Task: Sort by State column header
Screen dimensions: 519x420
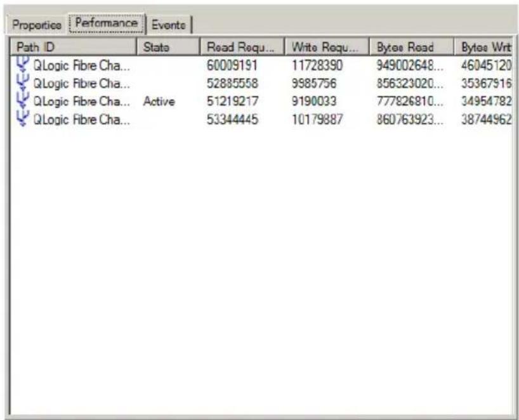Action: click(168, 47)
